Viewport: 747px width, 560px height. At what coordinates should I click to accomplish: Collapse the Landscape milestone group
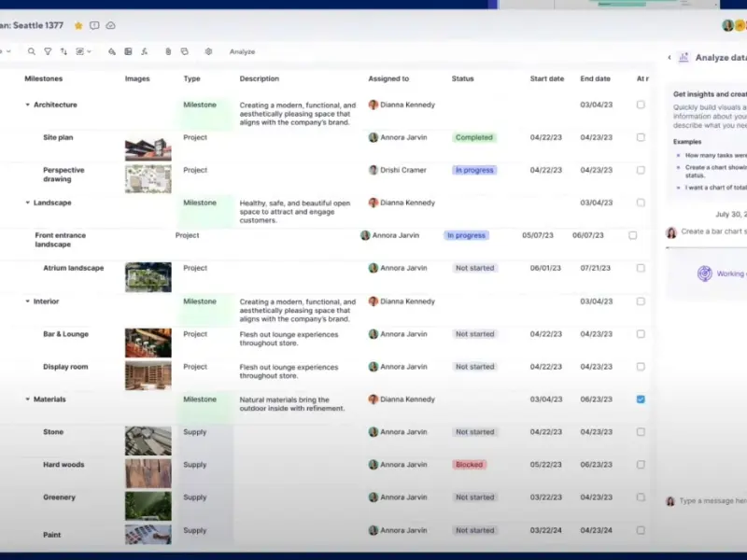[27, 203]
